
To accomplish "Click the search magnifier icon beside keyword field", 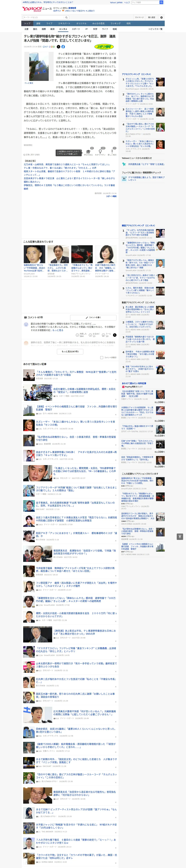I will pos(66,18).
